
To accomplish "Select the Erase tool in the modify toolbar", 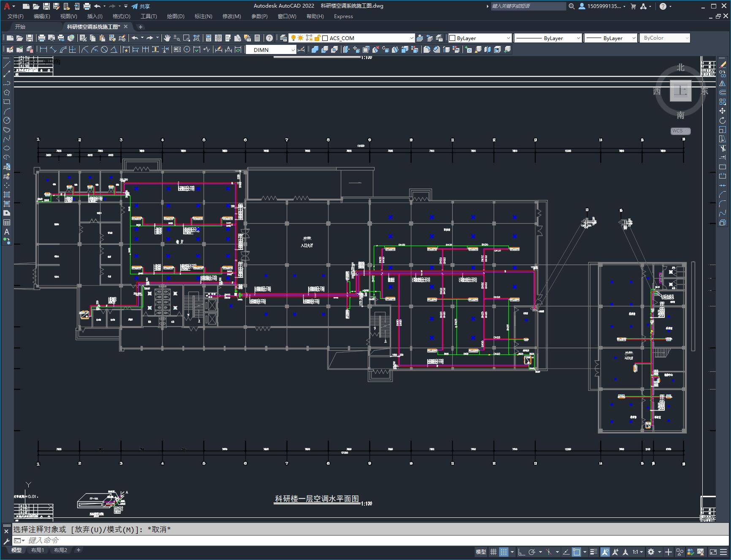I will pyautogui.click(x=723, y=65).
